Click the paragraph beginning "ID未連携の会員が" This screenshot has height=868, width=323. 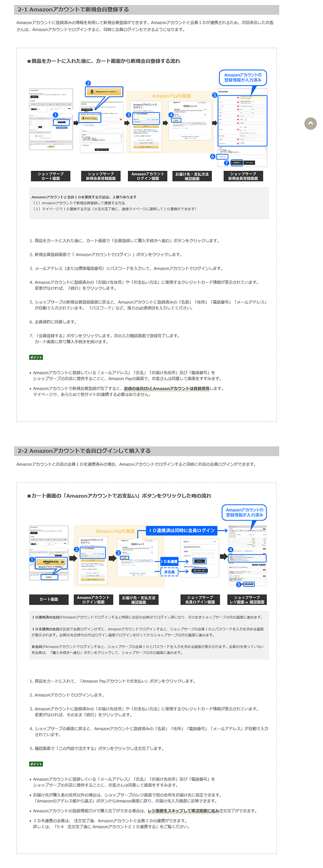(148, 632)
